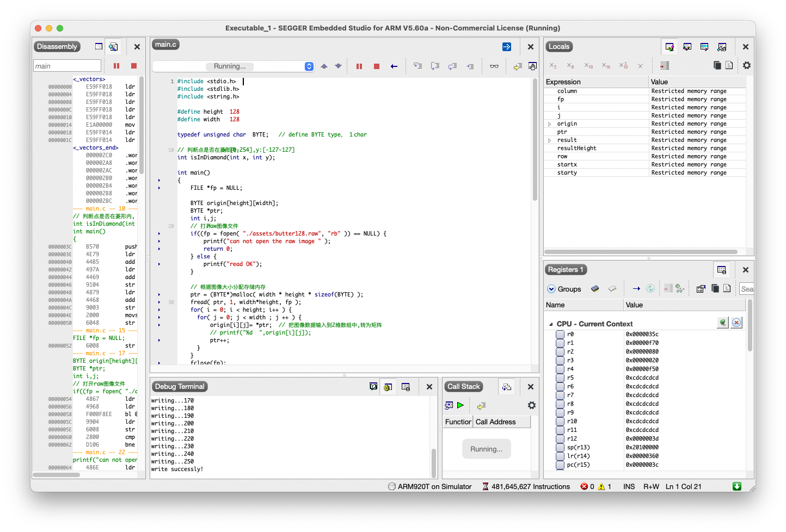Pause execution in the main.c toolbar
Image resolution: width=786 pixels, height=532 pixels.
[x=359, y=66]
